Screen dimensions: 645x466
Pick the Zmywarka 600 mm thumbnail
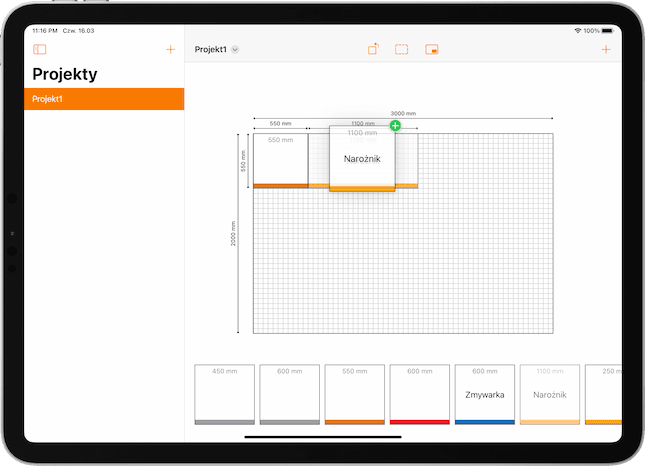pyautogui.click(x=485, y=394)
